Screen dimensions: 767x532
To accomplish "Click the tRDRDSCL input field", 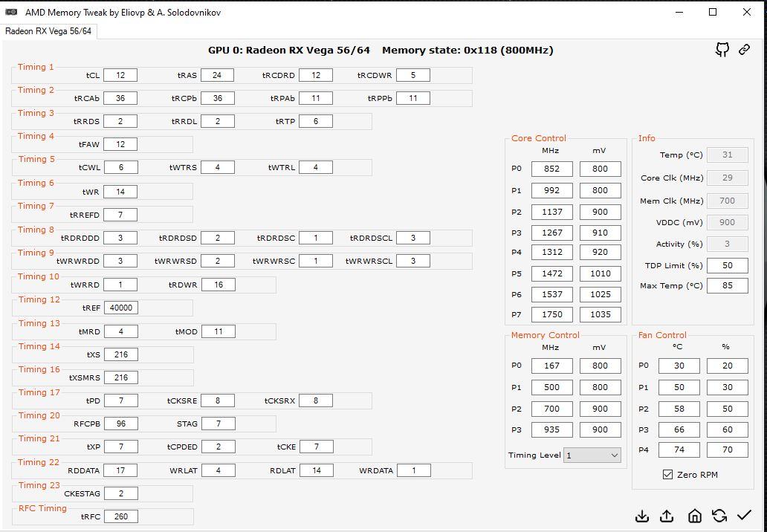I will [412, 238].
